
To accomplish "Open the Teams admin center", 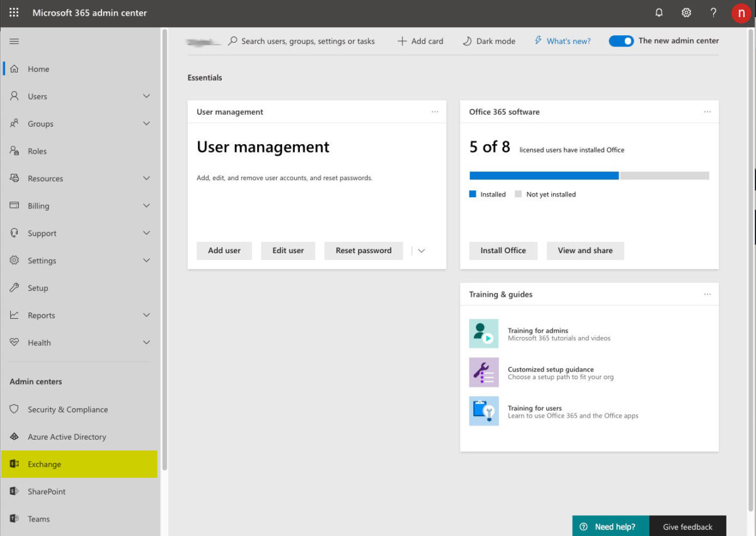I will 38,518.
